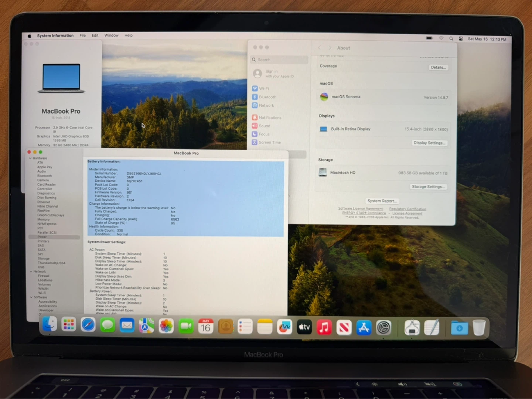The height and width of the screenshot is (399, 532).
Task: Open Storage Settings button
Action: point(428,187)
